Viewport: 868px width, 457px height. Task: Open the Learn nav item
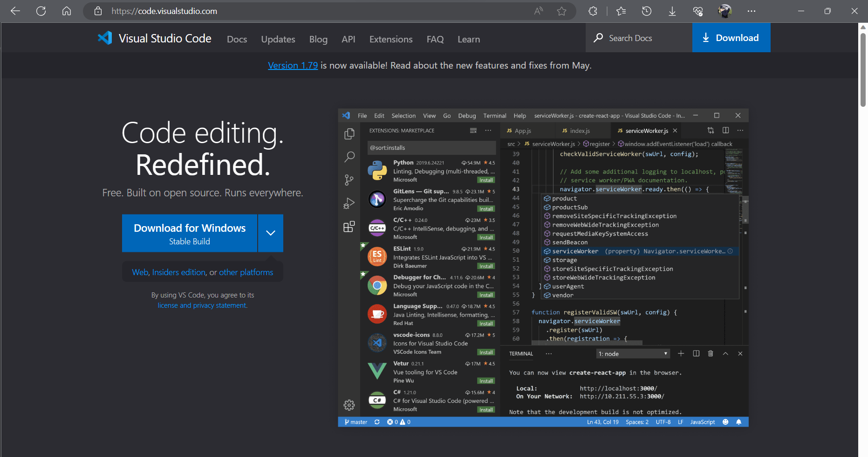(x=469, y=39)
